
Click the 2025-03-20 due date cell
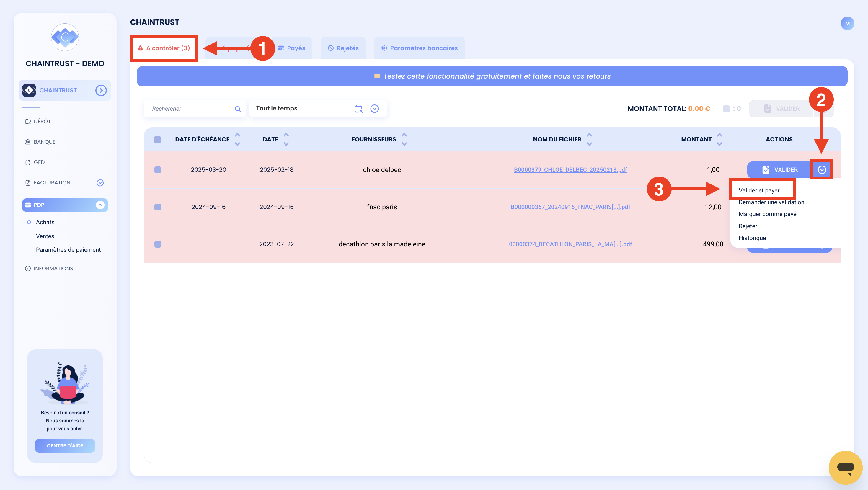(x=208, y=169)
